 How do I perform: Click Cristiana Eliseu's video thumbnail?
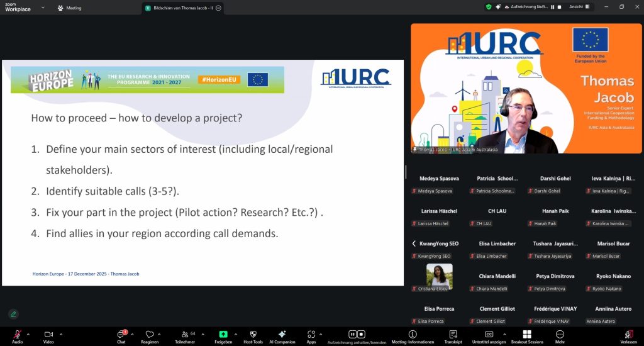point(439,275)
